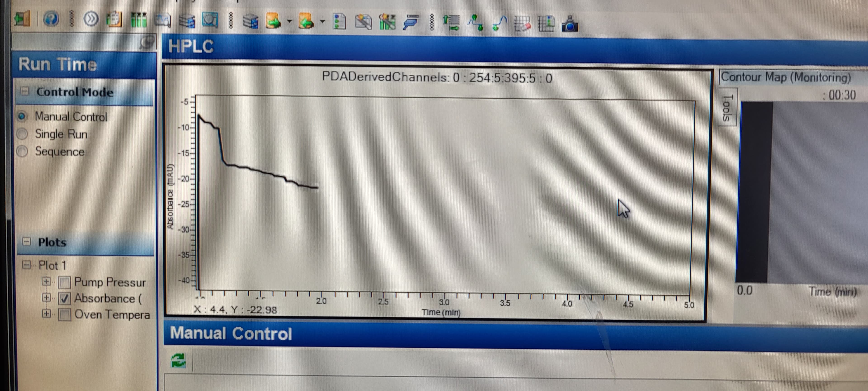Collapse the Control Mode section
The width and height of the screenshot is (868, 391).
click(x=25, y=91)
